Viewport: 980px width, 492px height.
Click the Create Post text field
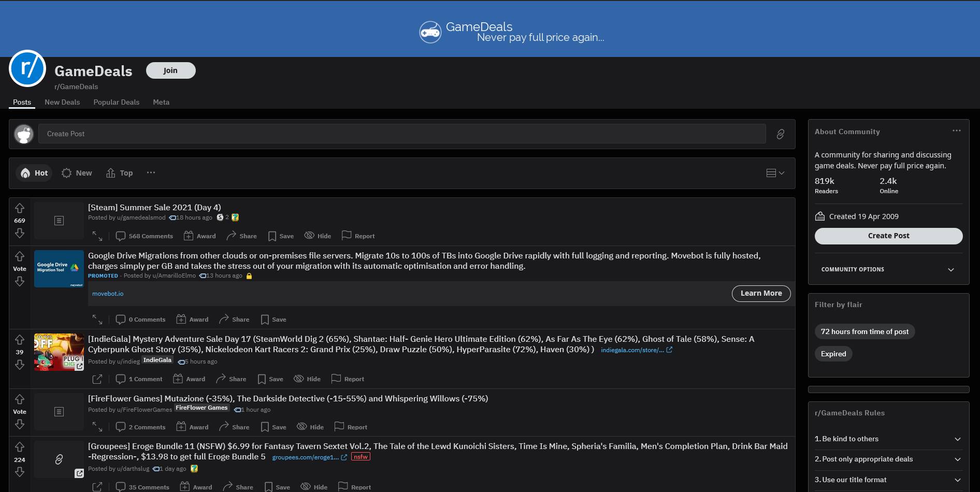tap(402, 134)
